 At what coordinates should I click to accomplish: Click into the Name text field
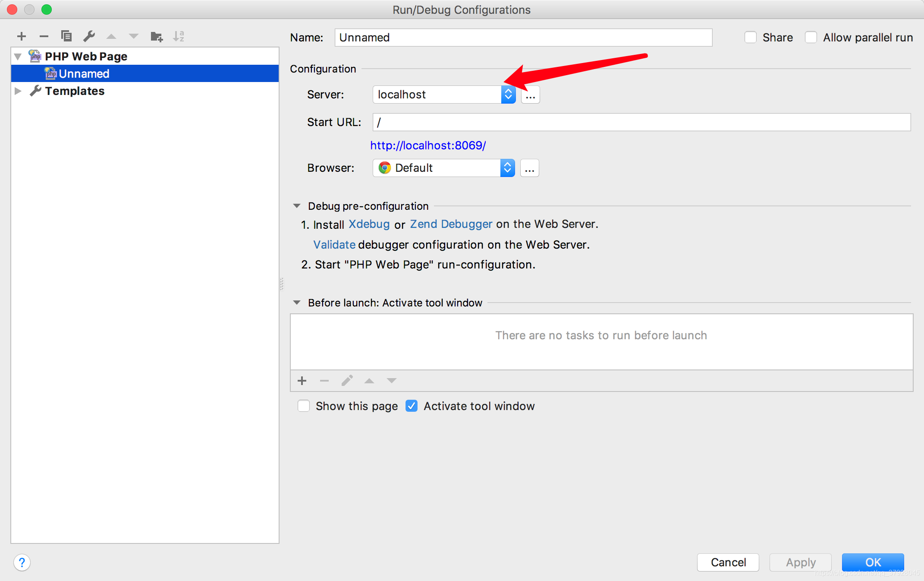pyautogui.click(x=523, y=38)
